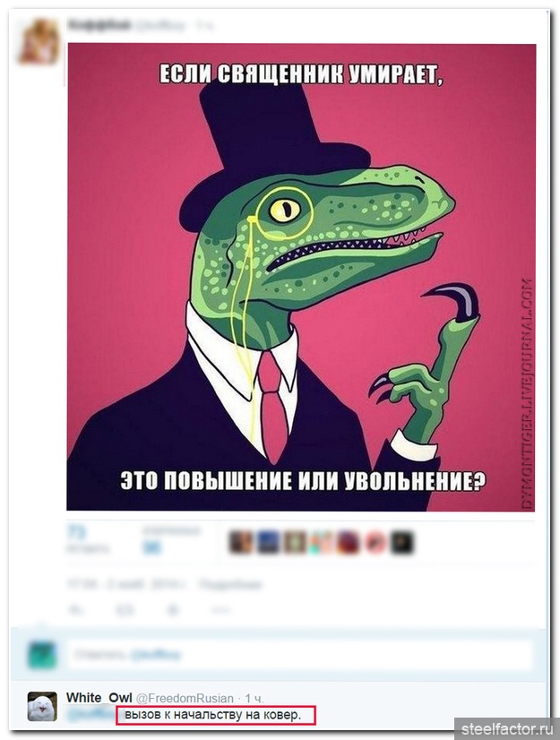The image size is (560, 740).
Task: Click the '1 ч.' reply timestamp
Action: (x=254, y=698)
